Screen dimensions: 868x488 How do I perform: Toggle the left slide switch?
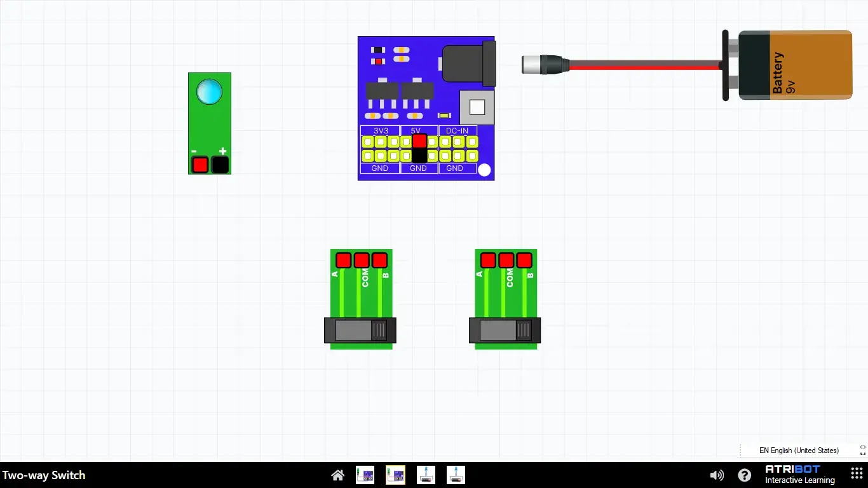360,330
